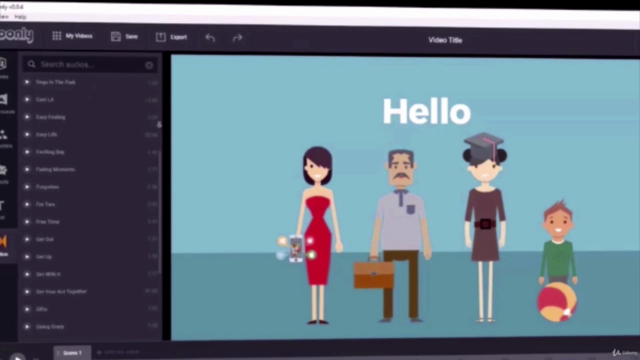Viewport: 640px width, 360px height.
Task: Preview the East LA track
Action: pos(27,99)
